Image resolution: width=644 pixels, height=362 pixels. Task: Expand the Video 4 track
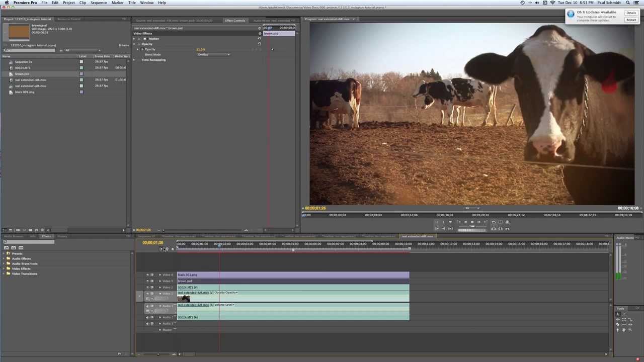coord(160,275)
